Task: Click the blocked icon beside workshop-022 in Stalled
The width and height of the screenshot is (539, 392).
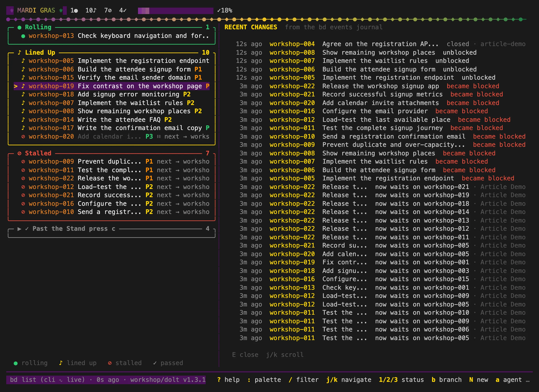Action: tap(23, 178)
